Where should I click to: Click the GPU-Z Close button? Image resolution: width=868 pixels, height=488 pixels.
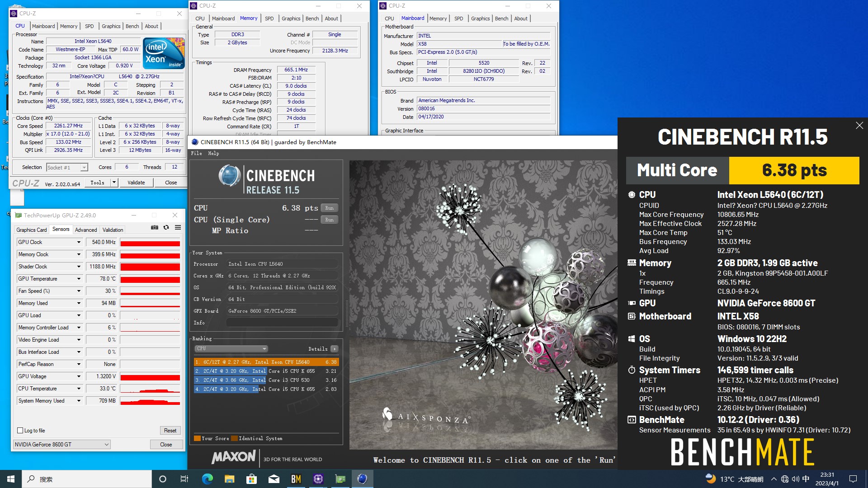(166, 445)
